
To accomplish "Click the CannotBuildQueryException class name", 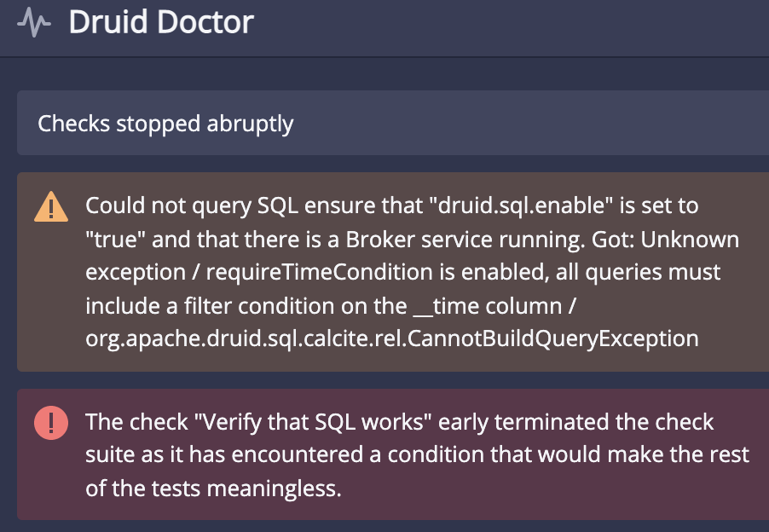I will pos(554,338).
